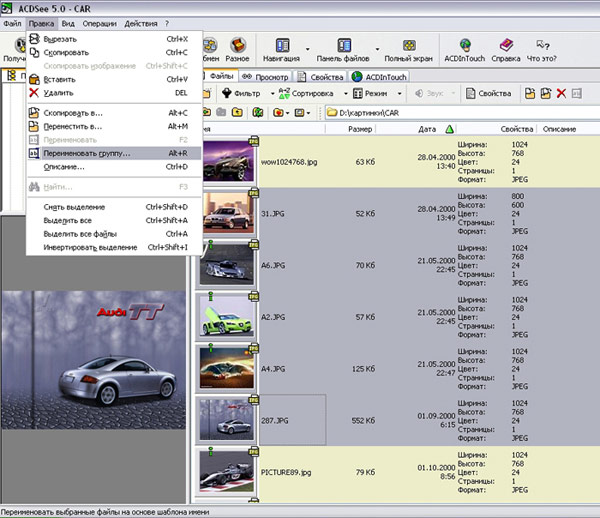The height and width of the screenshot is (518, 600).
Task: Click the D:\картинки\CAR path field
Action: tap(462, 113)
